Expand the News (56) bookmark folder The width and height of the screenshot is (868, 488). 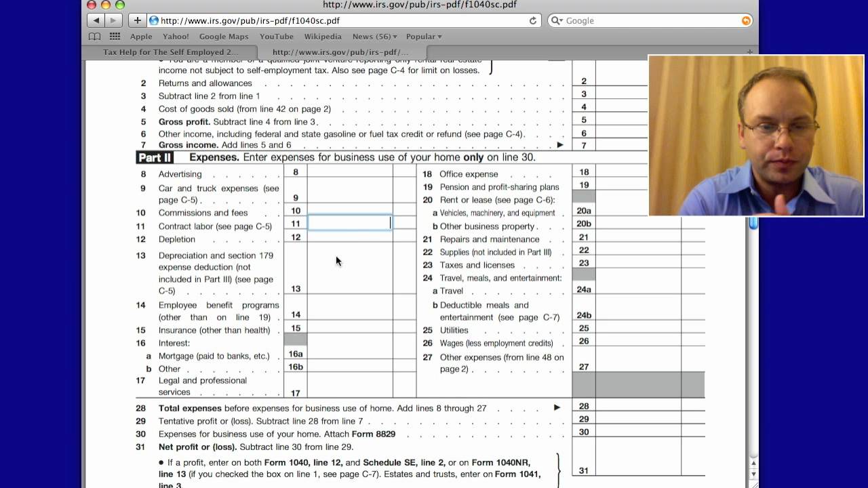click(x=374, y=37)
